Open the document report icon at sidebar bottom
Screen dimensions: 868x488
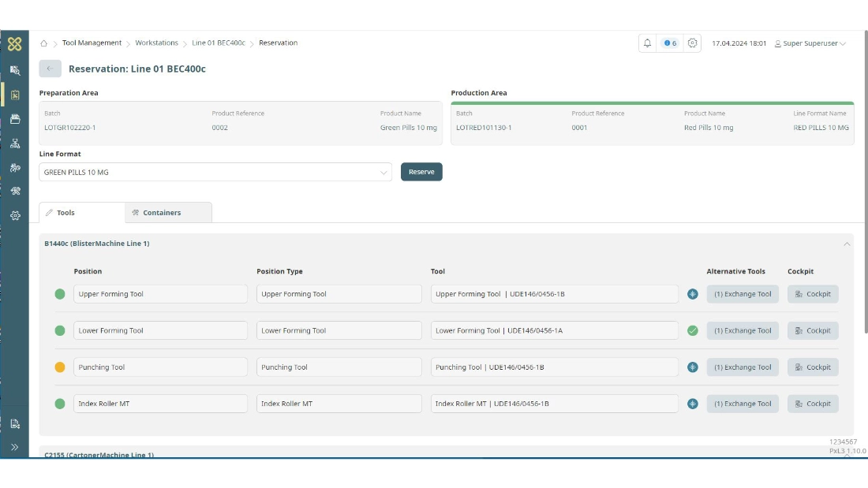14,423
